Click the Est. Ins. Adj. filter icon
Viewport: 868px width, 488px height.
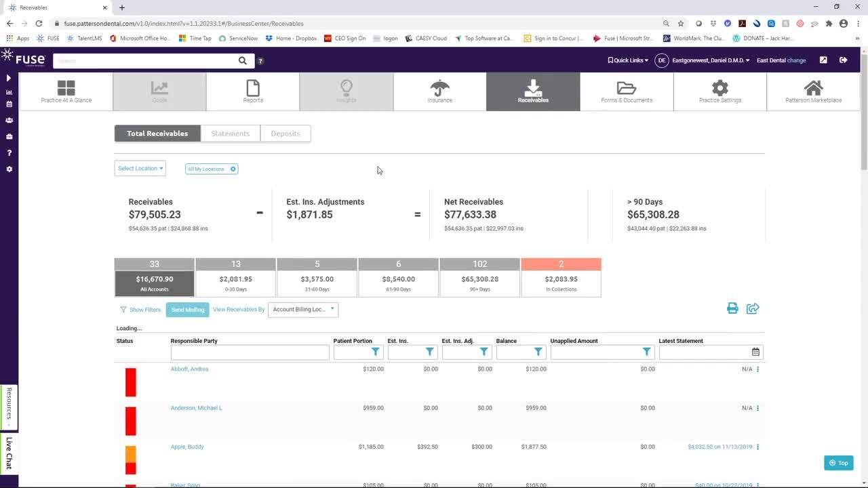(484, 352)
